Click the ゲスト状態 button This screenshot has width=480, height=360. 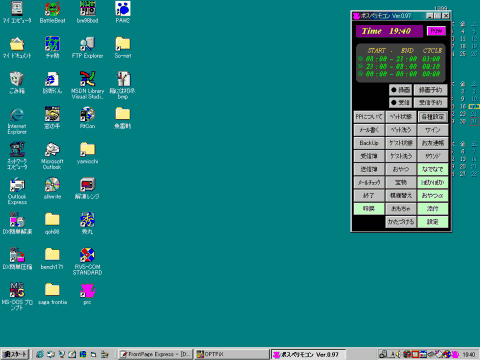point(401,143)
